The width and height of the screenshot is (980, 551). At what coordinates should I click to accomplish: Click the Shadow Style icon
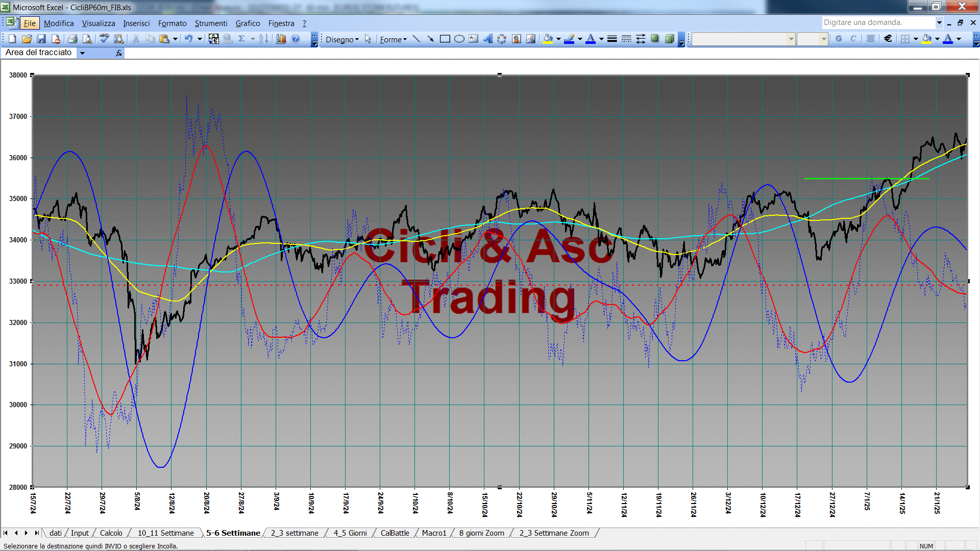click(655, 39)
